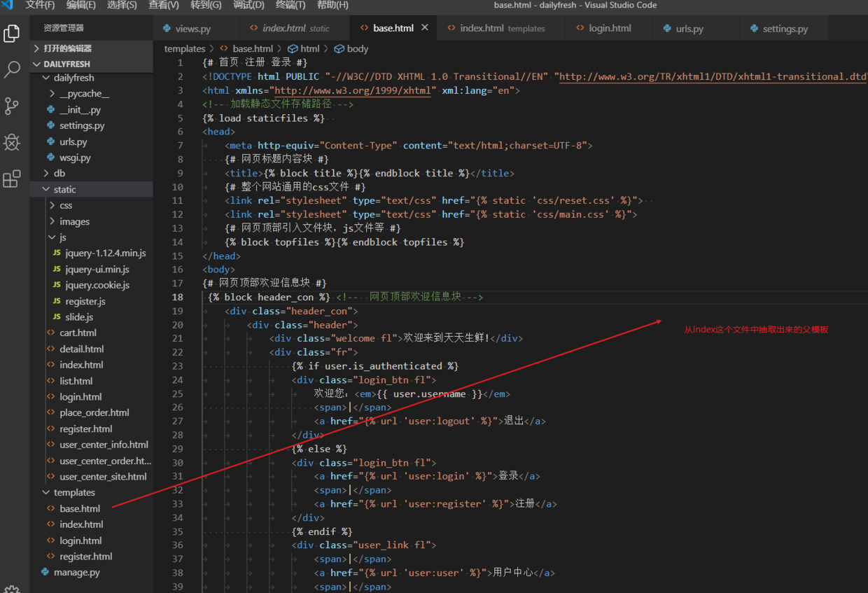
Task: Expand css folder
Action: coord(91,205)
